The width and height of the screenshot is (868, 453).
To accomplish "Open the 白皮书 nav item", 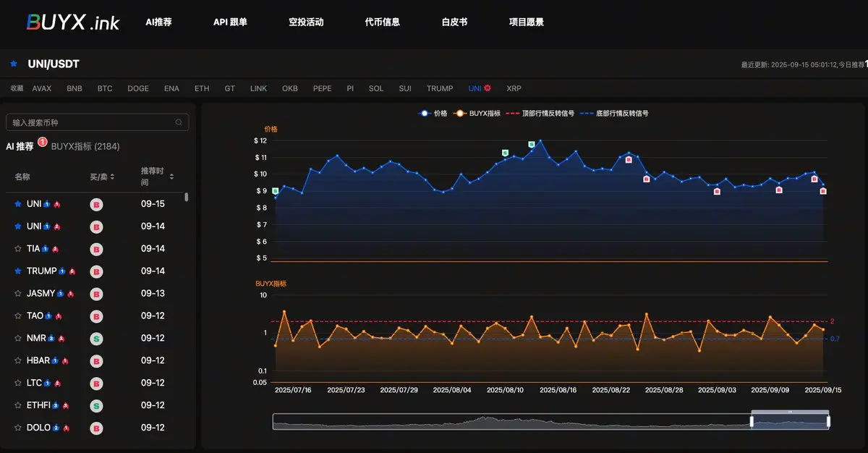I will [x=454, y=22].
